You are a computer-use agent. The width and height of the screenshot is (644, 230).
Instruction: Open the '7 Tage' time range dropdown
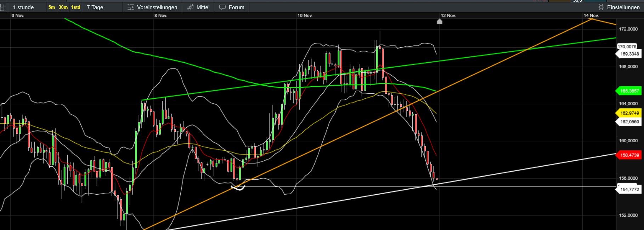point(95,7)
